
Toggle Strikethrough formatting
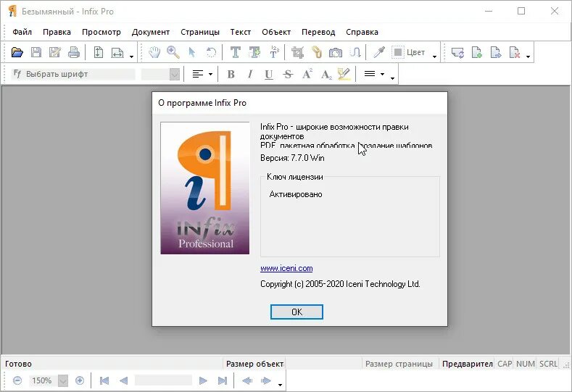(288, 75)
